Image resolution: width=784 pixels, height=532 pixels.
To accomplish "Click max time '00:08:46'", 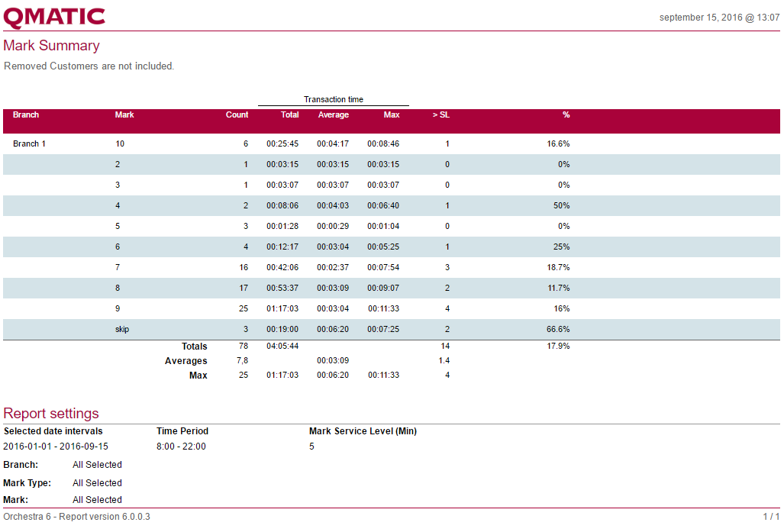I will pos(383,144).
